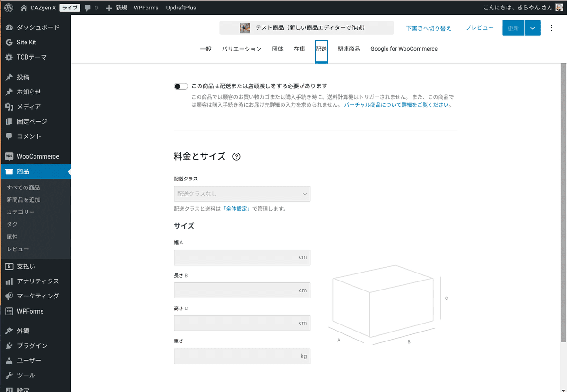
Task: Open the Google for WooCommerce tab
Action: (404, 49)
